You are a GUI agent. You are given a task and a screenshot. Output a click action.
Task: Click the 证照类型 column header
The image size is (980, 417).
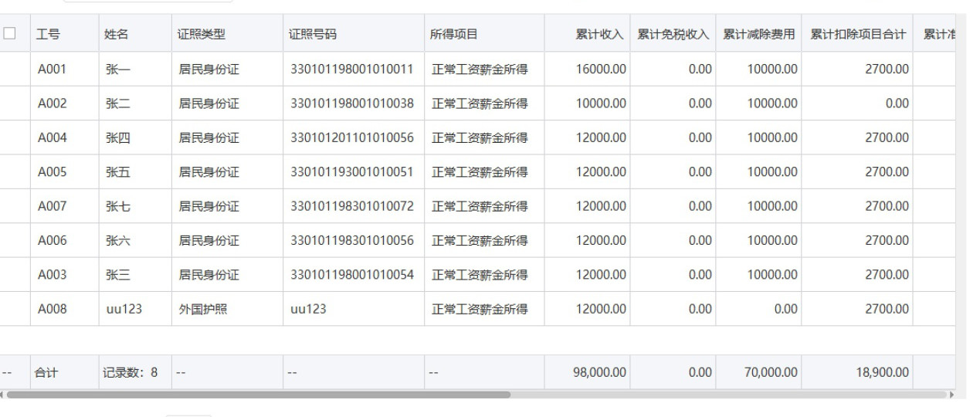[202, 35]
